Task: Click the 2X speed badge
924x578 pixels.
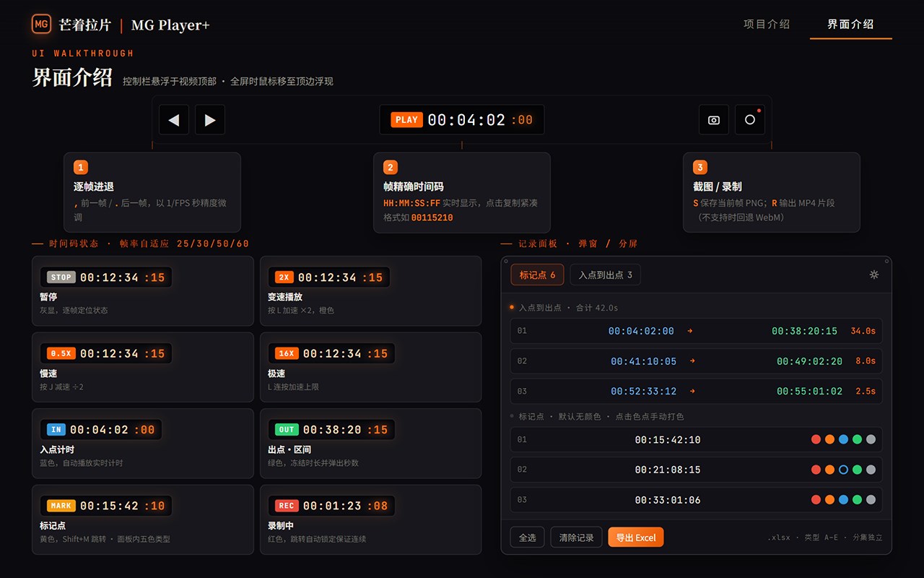Action: tap(284, 277)
